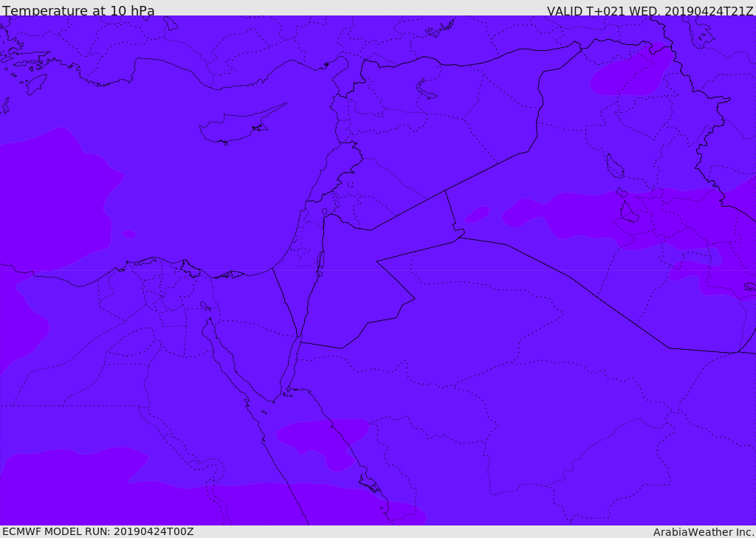The width and height of the screenshot is (756, 538).
Task: Click the island of Rhodes
Action: [x=35, y=84]
